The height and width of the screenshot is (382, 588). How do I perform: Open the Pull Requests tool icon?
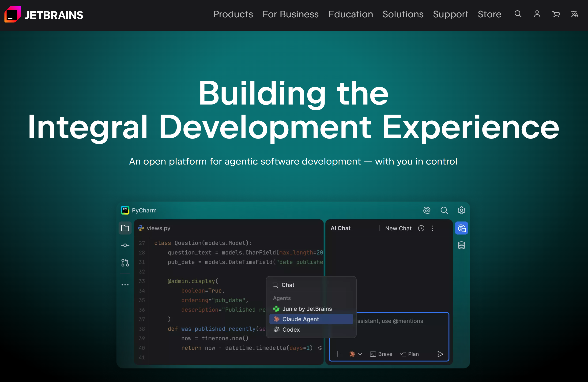coord(125,262)
